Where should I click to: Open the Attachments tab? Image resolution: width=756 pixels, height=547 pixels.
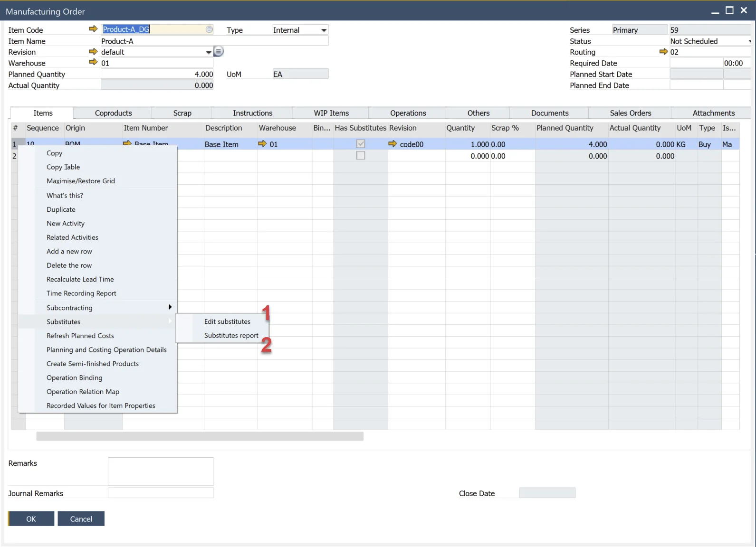[x=713, y=113]
